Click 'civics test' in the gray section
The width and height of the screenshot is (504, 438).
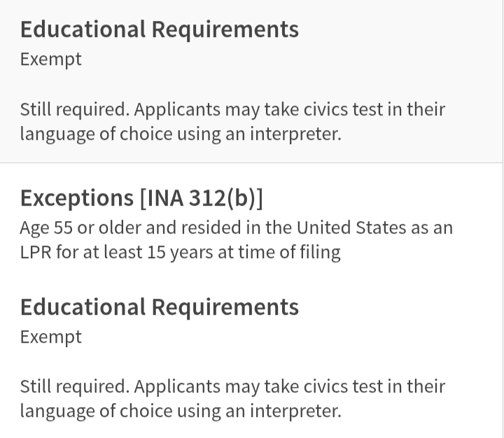[x=343, y=109]
